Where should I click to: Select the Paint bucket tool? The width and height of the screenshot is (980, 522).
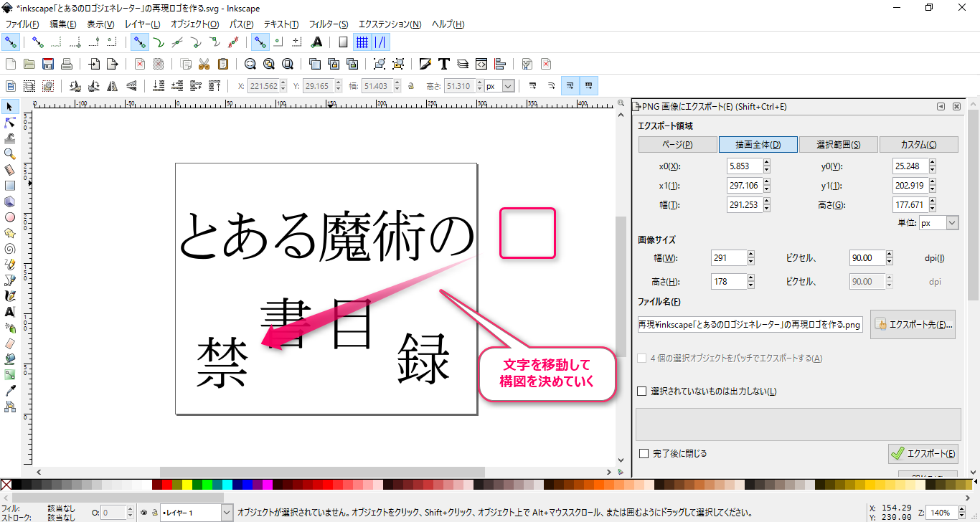point(10,359)
